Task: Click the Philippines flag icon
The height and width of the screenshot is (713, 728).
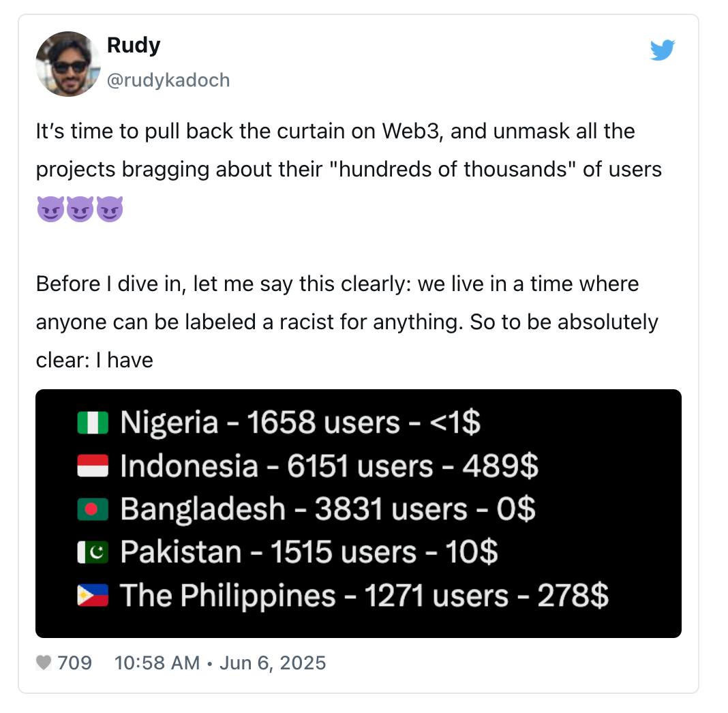Action: (x=93, y=596)
